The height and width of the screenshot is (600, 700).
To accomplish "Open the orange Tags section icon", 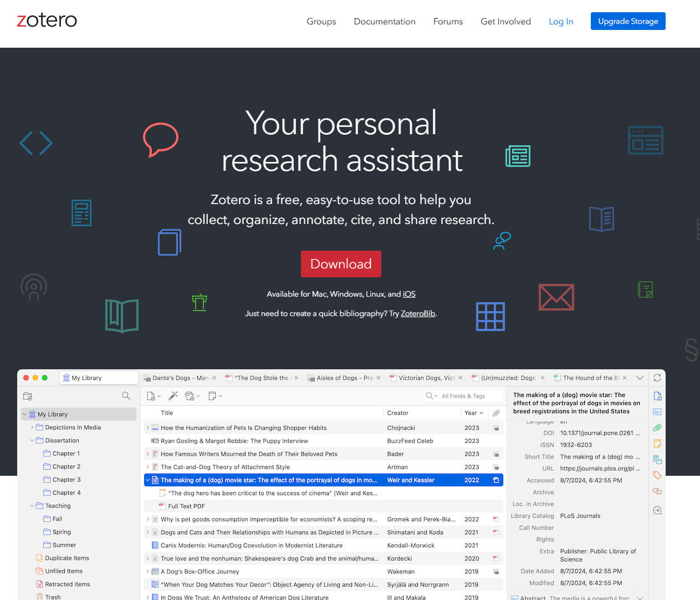I will point(657,475).
